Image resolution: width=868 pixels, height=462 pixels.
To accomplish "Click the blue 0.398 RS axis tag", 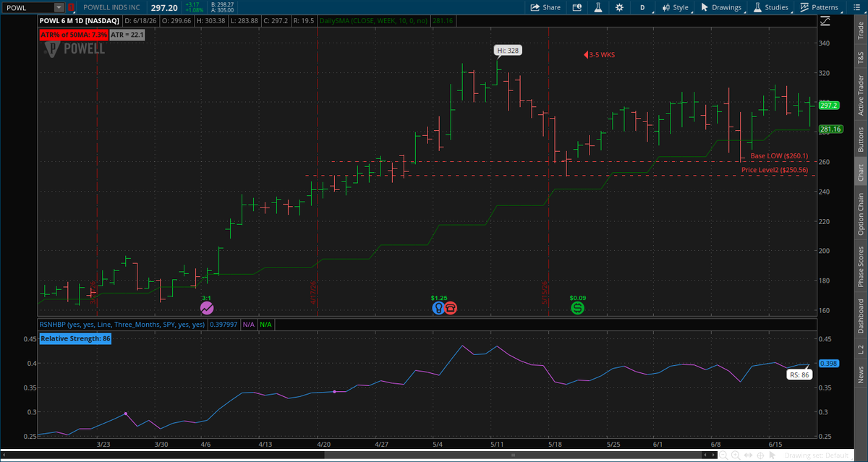I will [x=830, y=364].
